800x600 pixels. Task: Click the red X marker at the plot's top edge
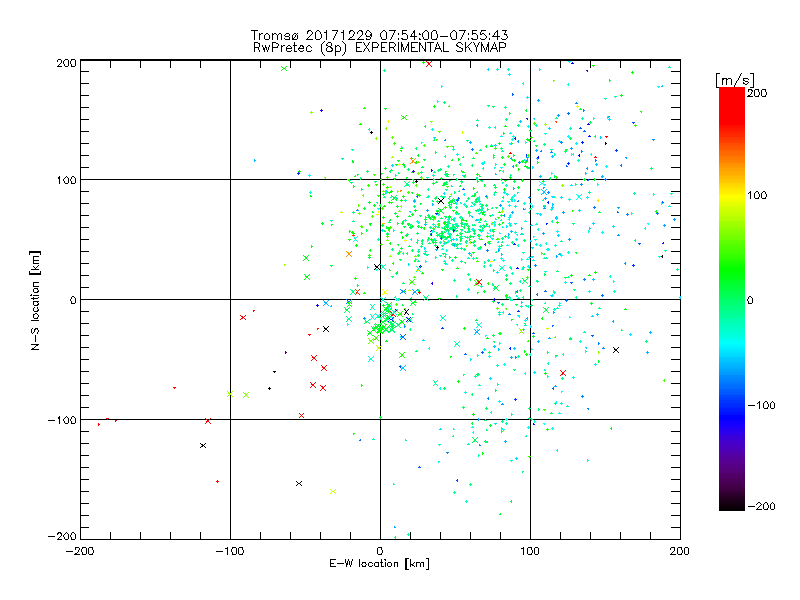pos(429,64)
